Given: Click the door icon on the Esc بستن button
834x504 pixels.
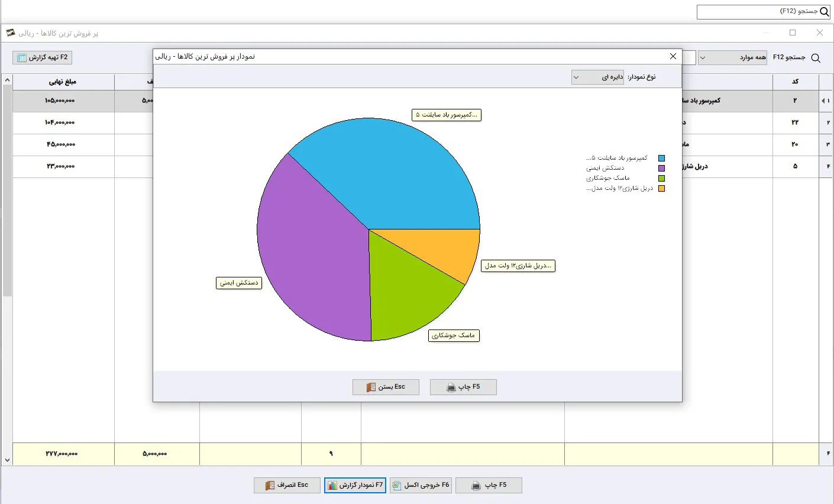Looking at the screenshot, I should pos(371,387).
